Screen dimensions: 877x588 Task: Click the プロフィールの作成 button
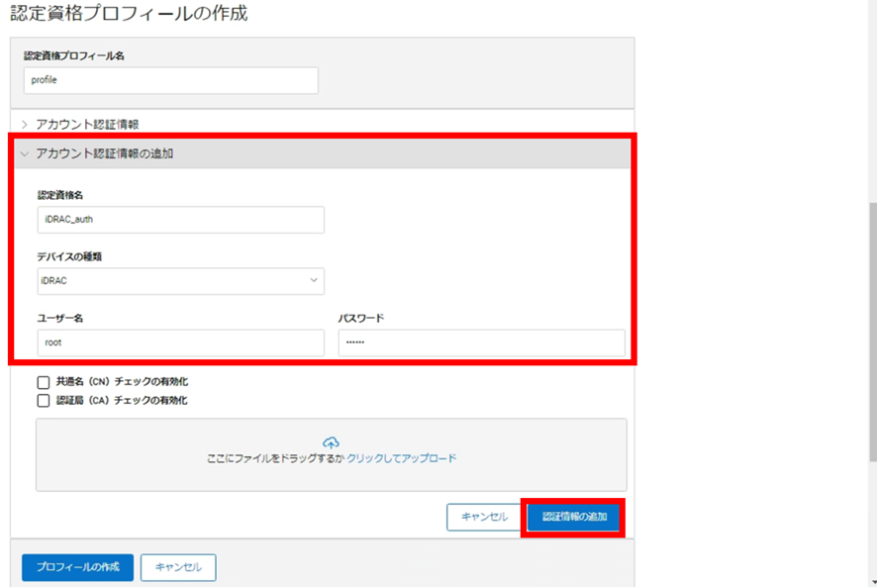point(76,567)
